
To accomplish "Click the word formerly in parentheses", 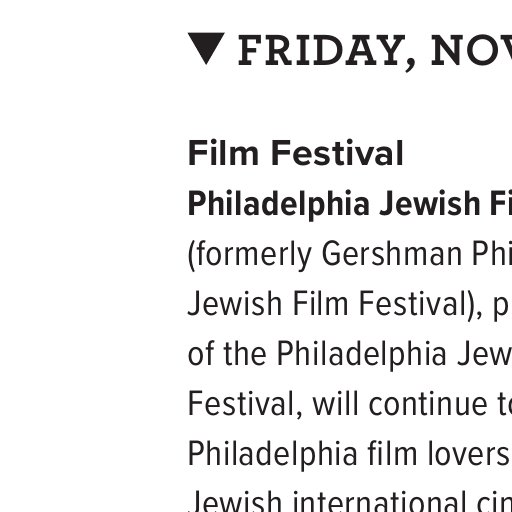I will click(250, 255).
